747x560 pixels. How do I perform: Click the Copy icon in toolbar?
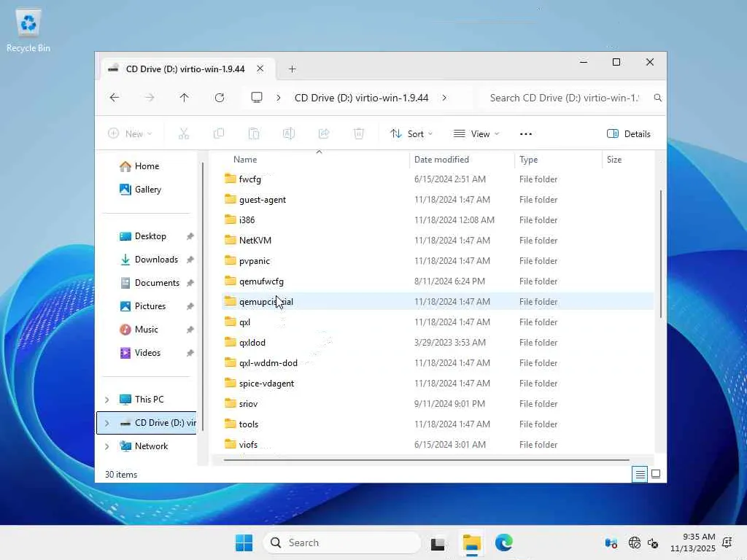pos(219,134)
